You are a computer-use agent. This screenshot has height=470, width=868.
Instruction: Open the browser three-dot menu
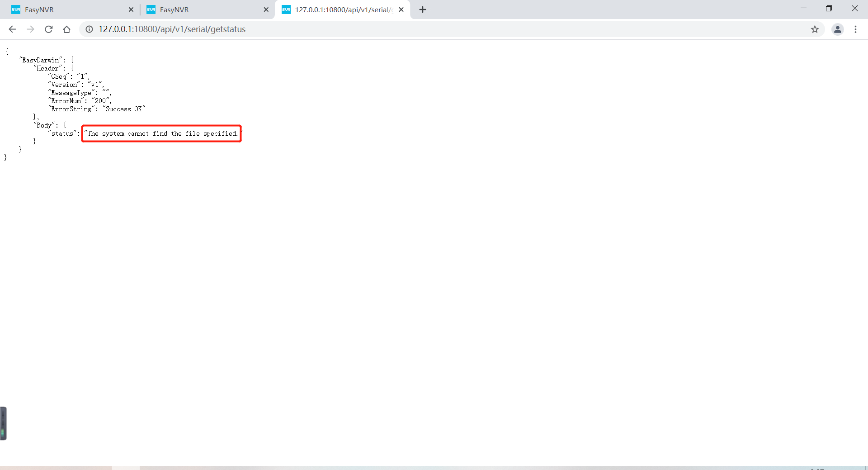855,29
